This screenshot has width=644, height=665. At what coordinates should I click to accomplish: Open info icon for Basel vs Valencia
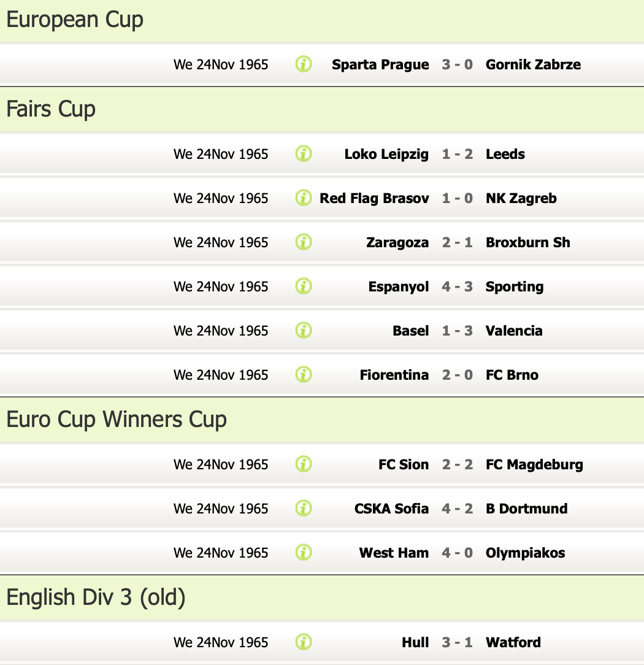coord(304,330)
